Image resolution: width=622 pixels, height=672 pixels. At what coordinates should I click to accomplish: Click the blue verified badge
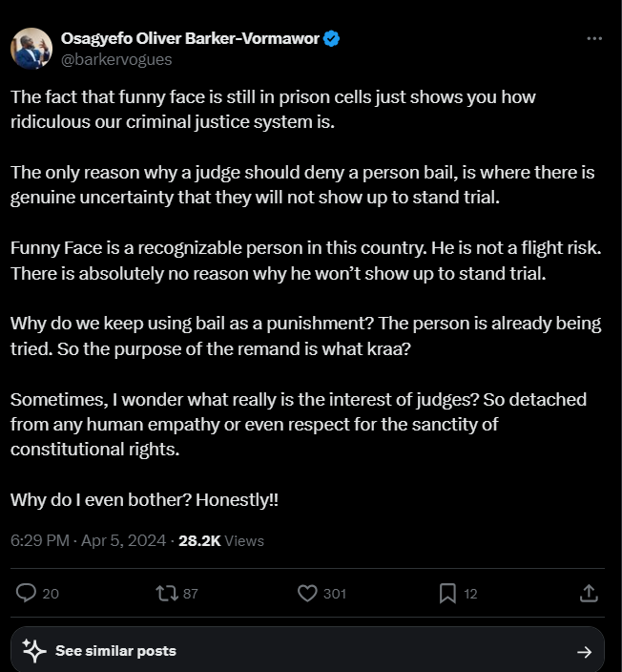click(332, 39)
